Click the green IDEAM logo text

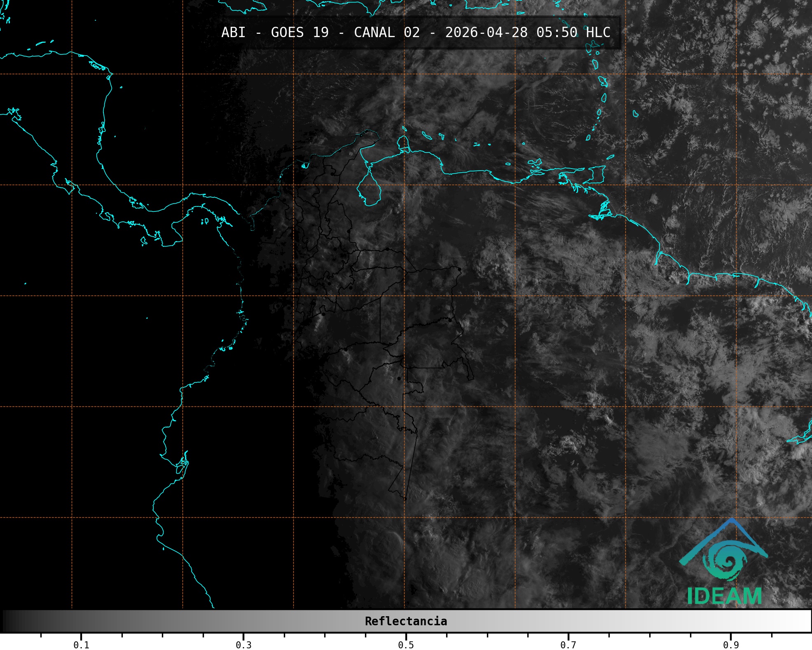coord(724,596)
